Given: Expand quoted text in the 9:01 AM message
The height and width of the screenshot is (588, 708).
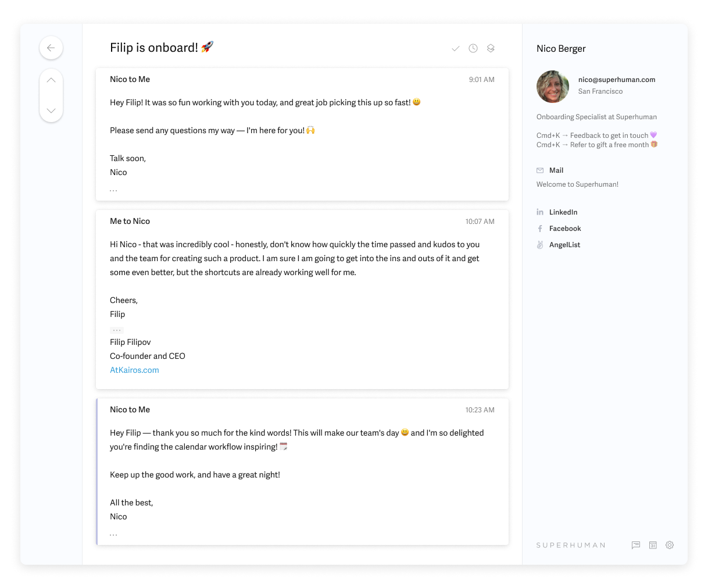Looking at the screenshot, I should (x=113, y=191).
